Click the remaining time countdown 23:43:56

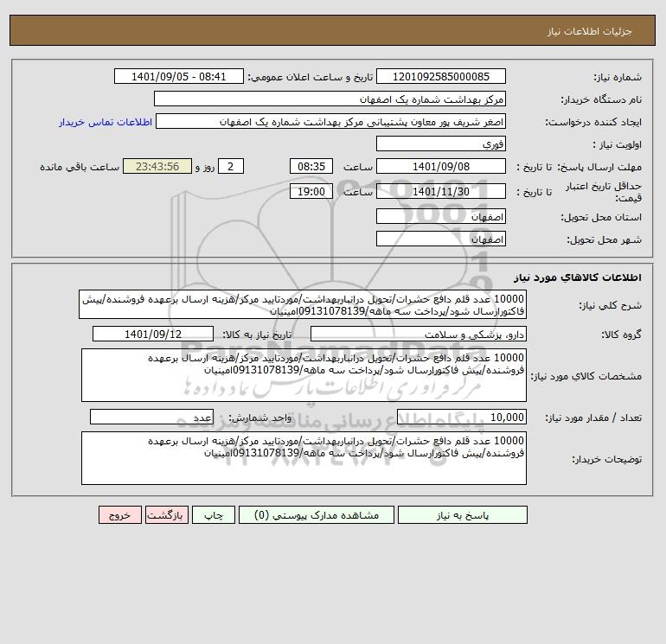click(157, 167)
